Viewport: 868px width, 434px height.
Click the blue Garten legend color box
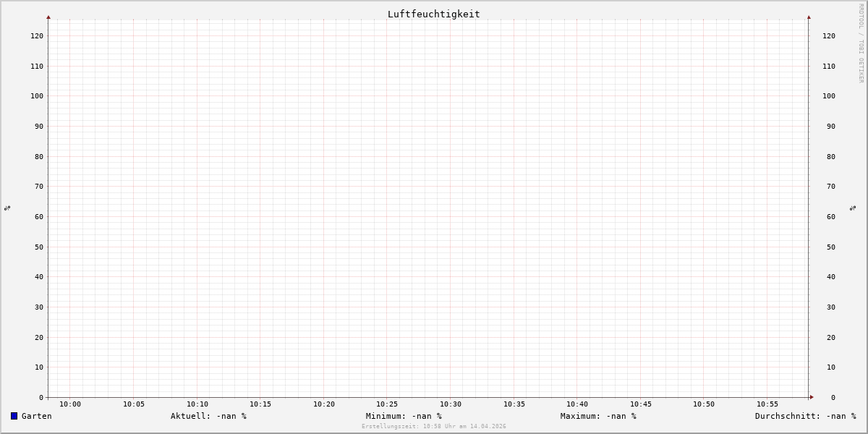[14, 416]
